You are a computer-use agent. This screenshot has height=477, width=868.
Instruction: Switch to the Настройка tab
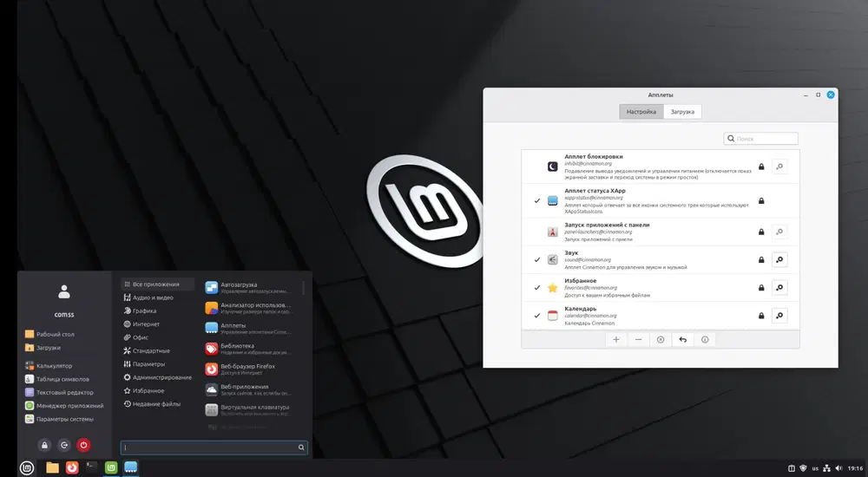[641, 112]
